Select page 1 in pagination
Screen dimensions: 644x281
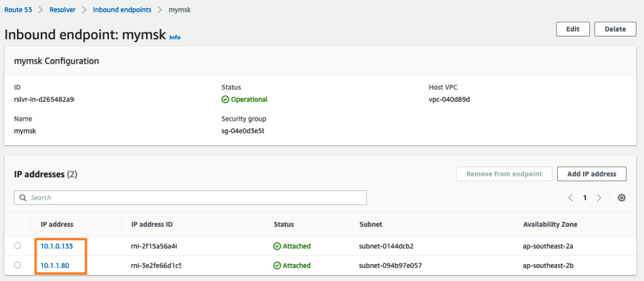(584, 197)
